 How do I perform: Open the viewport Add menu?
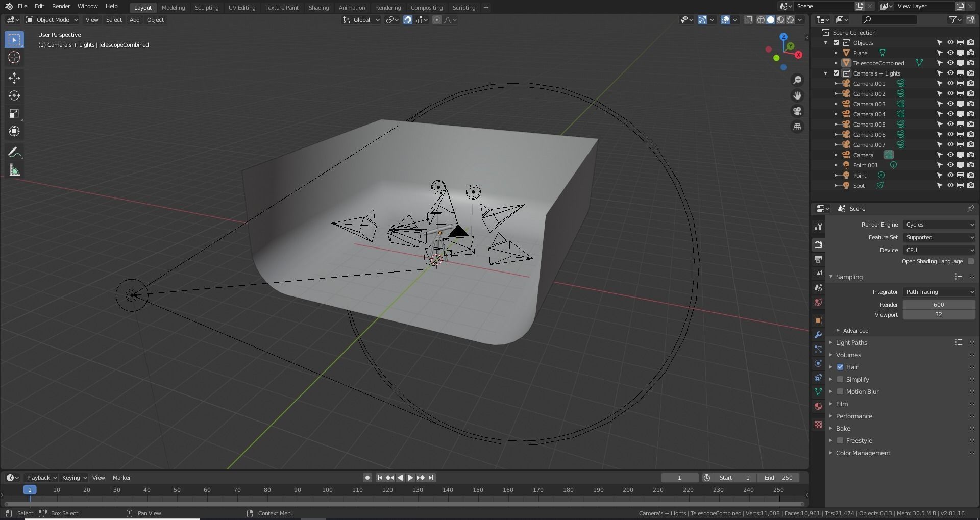pos(134,20)
